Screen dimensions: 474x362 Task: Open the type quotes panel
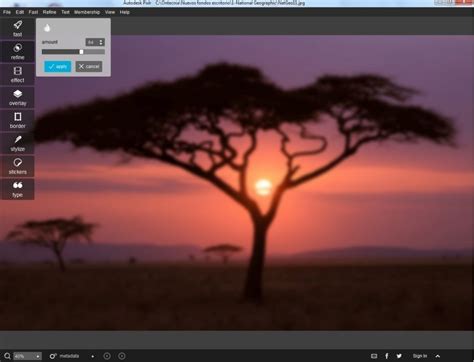(x=17, y=189)
